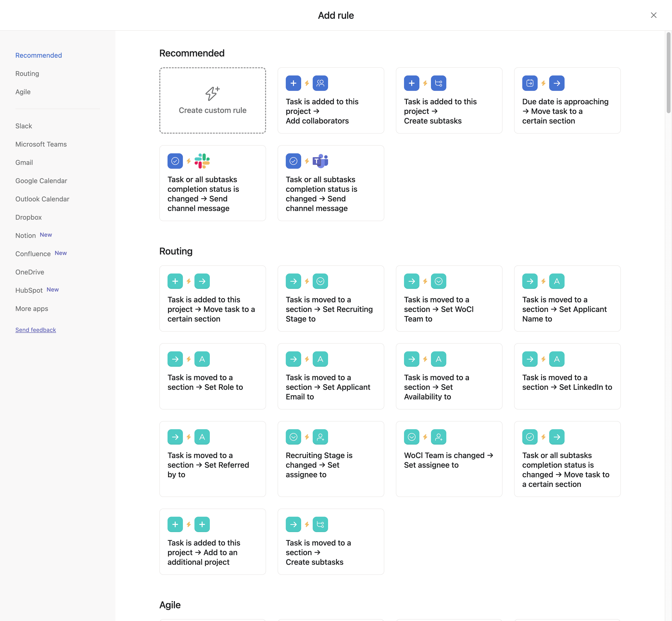This screenshot has width=672, height=621.
Task: Click the Set WoCl Team dropdown-circle icon
Action: [x=438, y=281]
